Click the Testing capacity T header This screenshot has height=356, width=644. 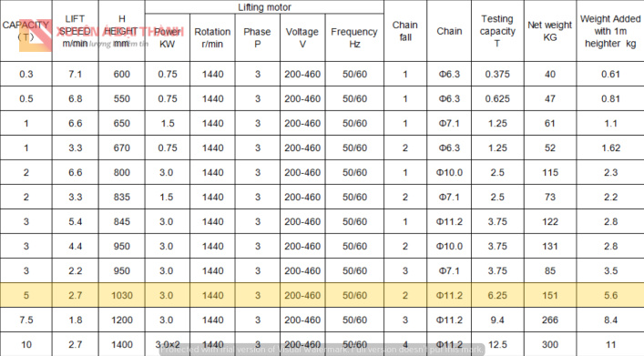click(497, 31)
